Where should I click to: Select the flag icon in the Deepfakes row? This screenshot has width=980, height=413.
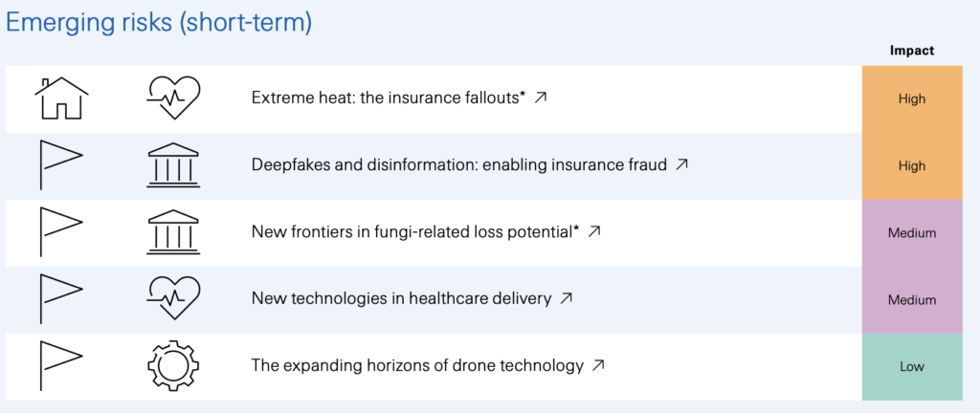pyautogui.click(x=61, y=165)
